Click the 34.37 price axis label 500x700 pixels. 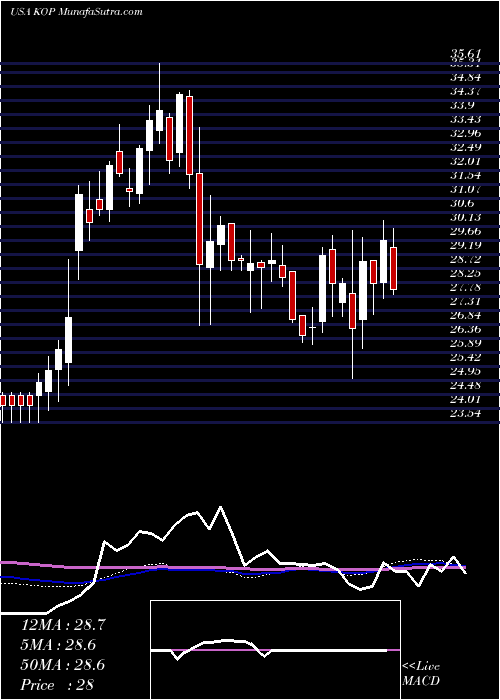click(467, 92)
